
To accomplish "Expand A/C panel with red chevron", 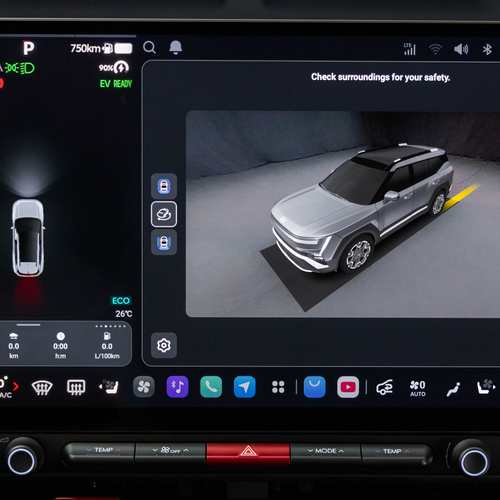I will coord(15,386).
